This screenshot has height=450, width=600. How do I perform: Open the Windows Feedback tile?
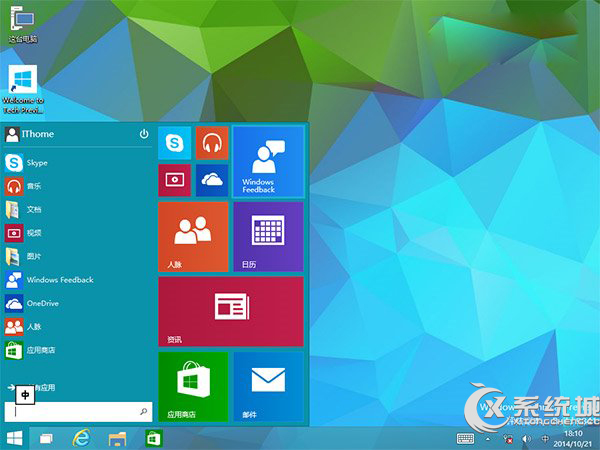[x=268, y=161]
